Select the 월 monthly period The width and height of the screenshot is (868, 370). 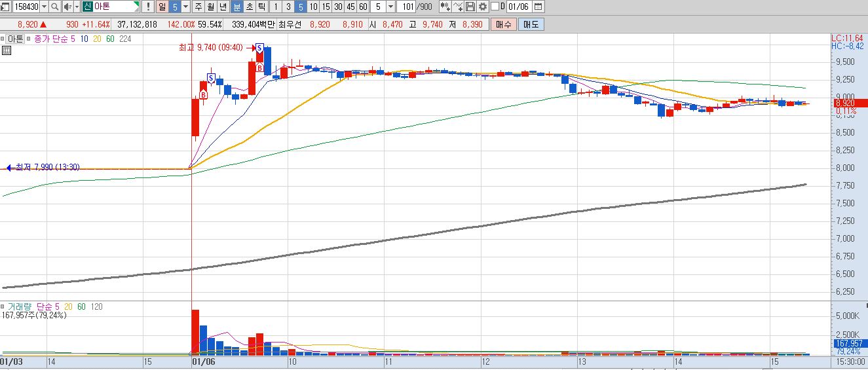(211, 7)
